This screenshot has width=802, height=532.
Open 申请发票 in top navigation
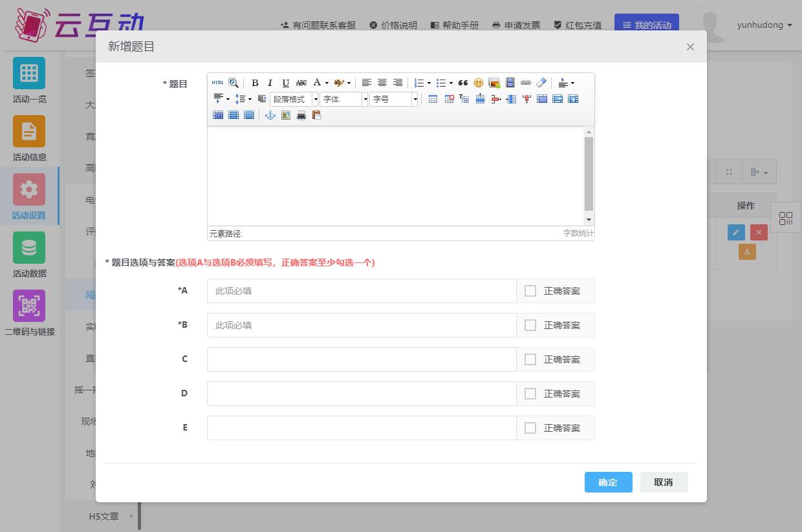[516, 25]
